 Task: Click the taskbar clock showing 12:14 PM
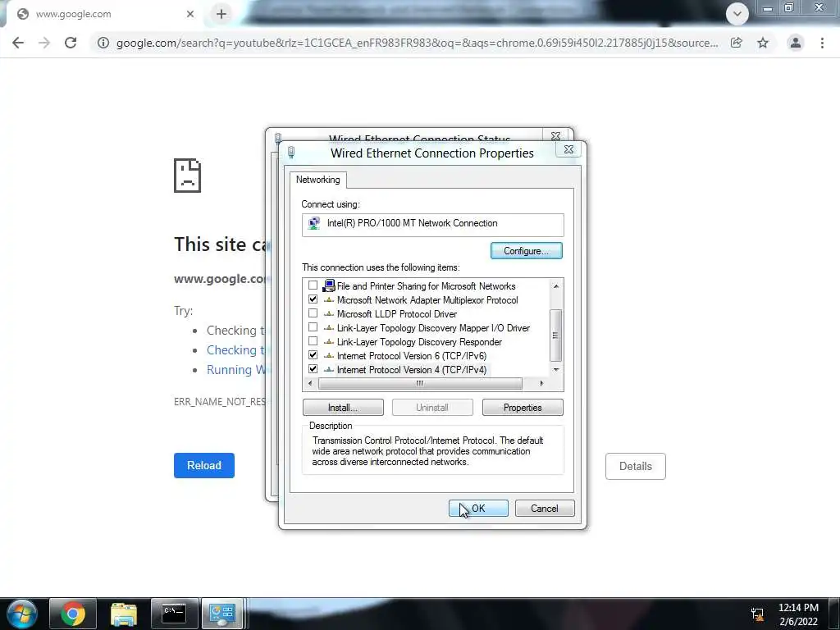[798, 614]
